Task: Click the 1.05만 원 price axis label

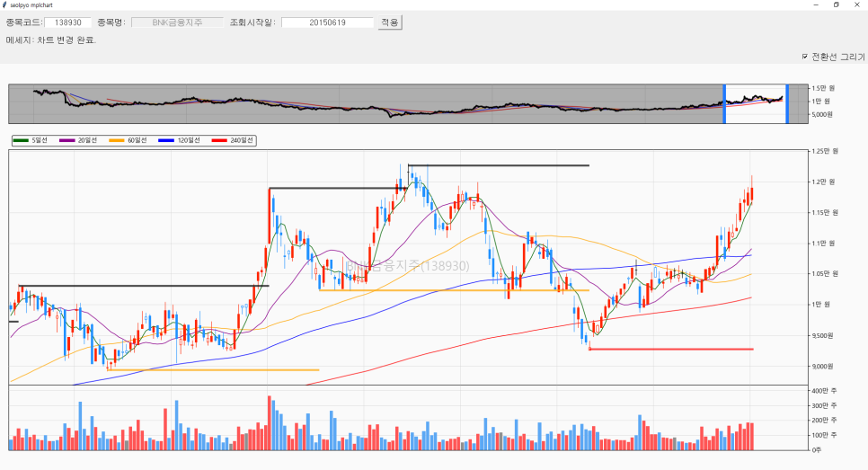Action: [x=825, y=273]
